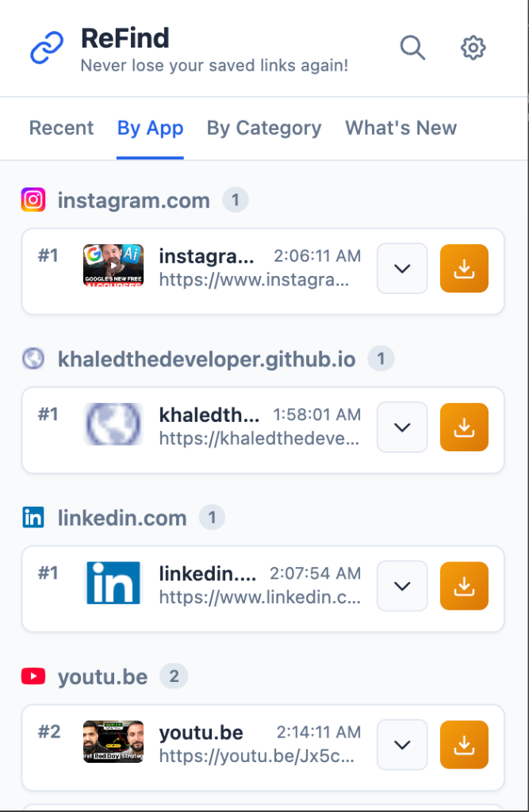Download the khaledthedeveloper saved link
The image size is (529, 812).
click(x=464, y=427)
